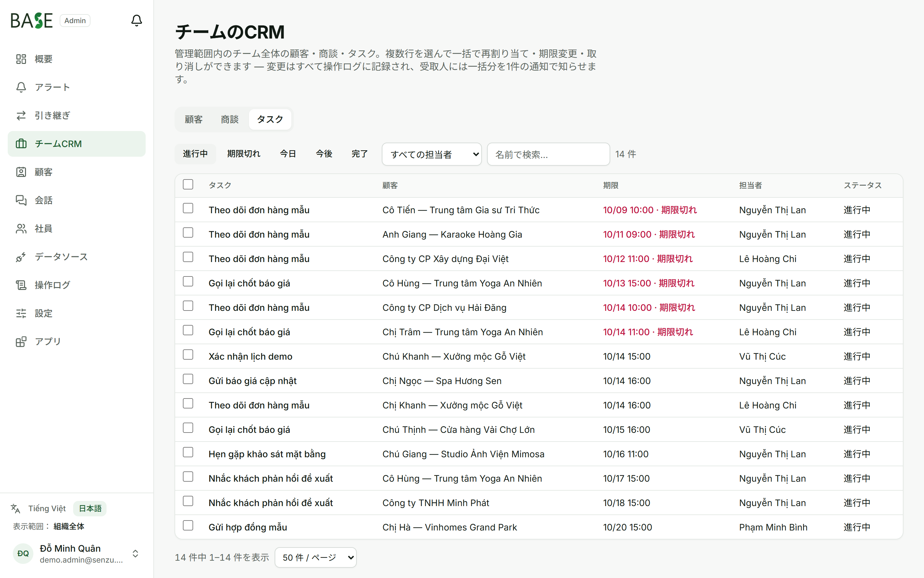The width and height of the screenshot is (924, 578).
Task: Click the 概要 overview grid icon
Action: pyautogui.click(x=21, y=59)
